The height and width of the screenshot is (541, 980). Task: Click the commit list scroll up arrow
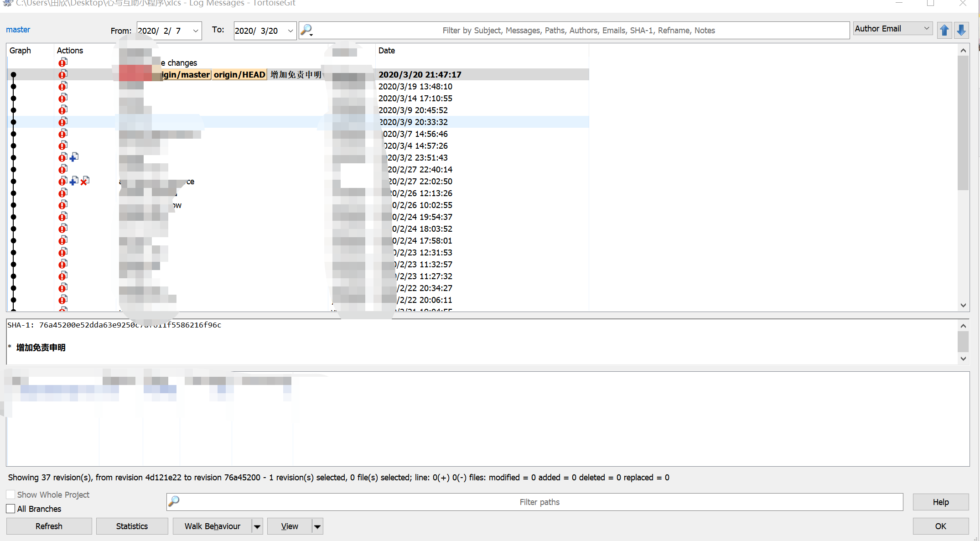(x=963, y=51)
